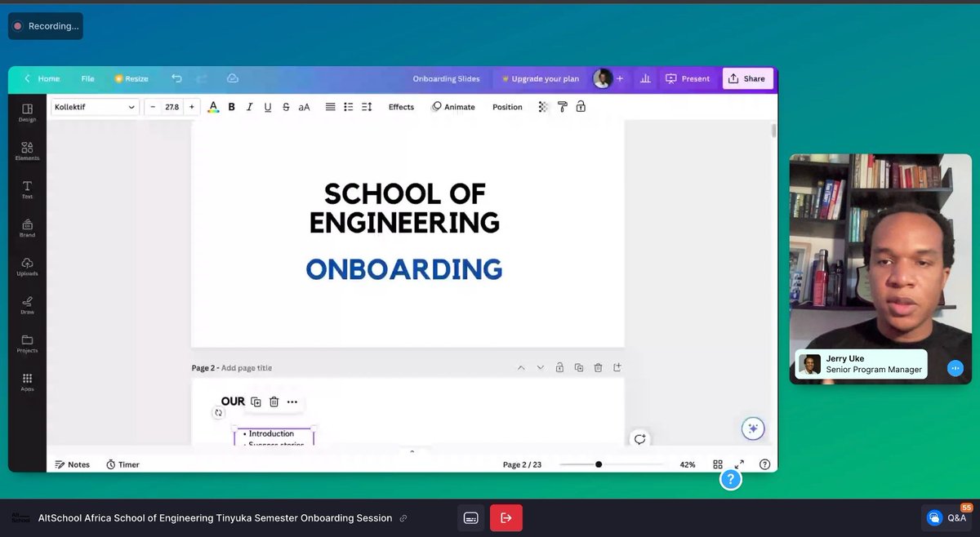Duplicate Page 2
Viewport: 980px width, 537px height.
(x=579, y=368)
